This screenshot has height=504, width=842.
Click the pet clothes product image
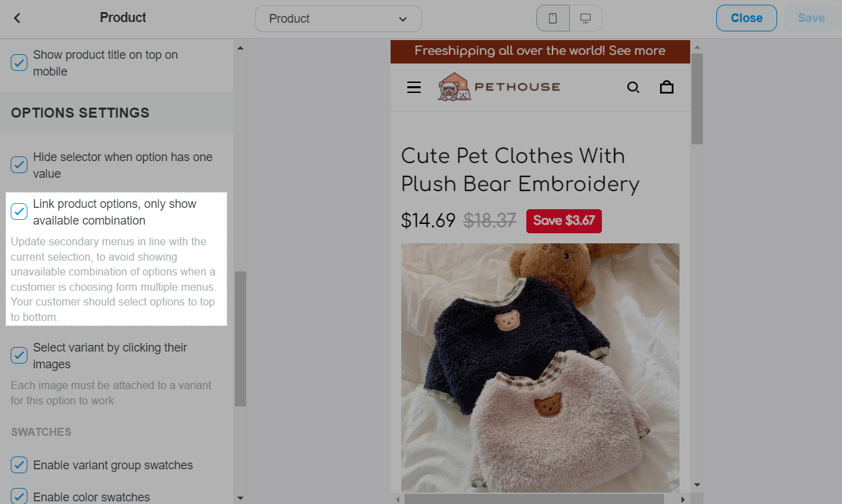pyautogui.click(x=540, y=368)
